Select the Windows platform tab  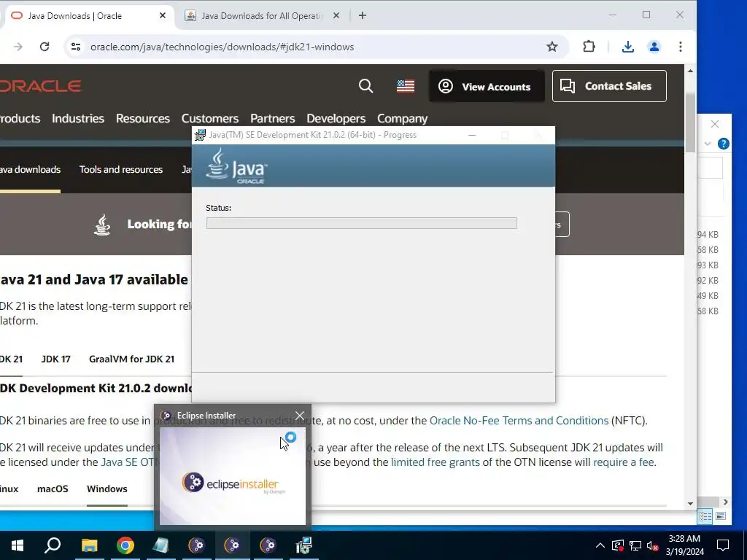(x=107, y=489)
